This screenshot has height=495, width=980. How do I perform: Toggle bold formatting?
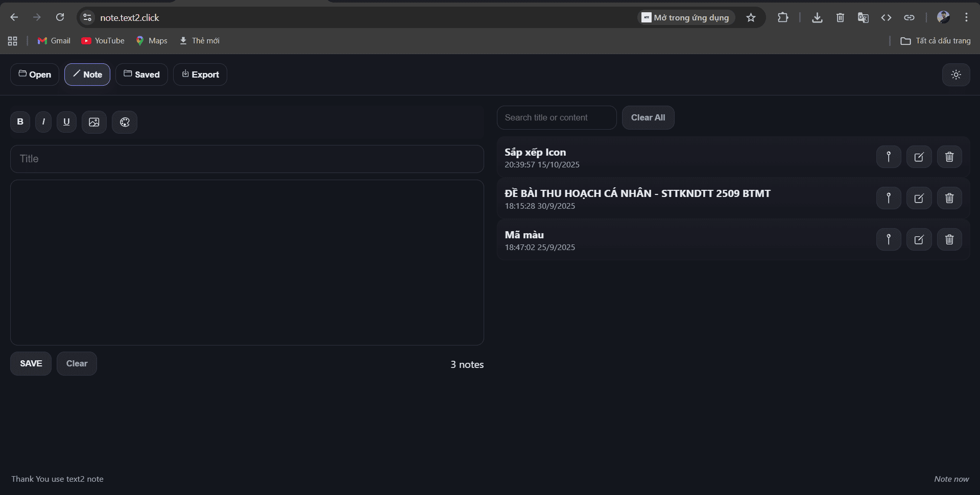coord(20,122)
